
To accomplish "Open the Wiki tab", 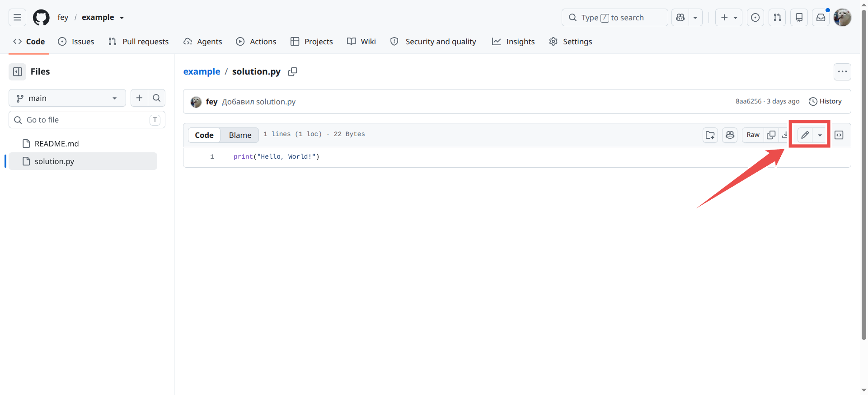I will pyautogui.click(x=361, y=42).
